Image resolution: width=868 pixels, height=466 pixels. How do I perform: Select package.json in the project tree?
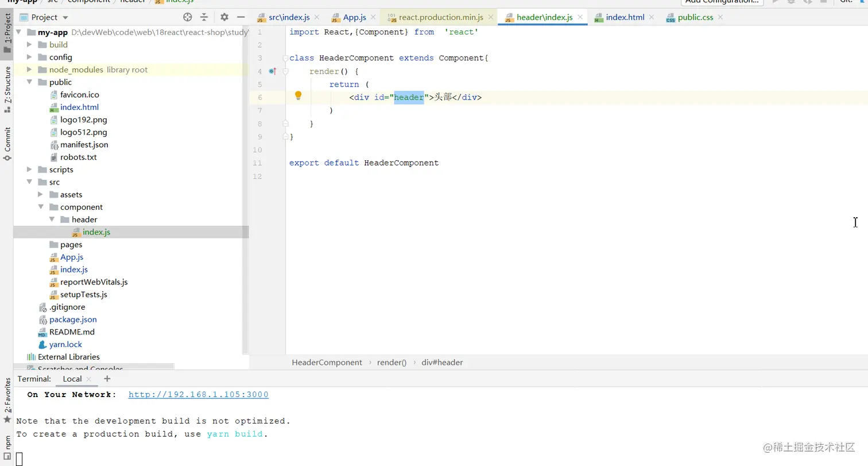click(x=73, y=319)
